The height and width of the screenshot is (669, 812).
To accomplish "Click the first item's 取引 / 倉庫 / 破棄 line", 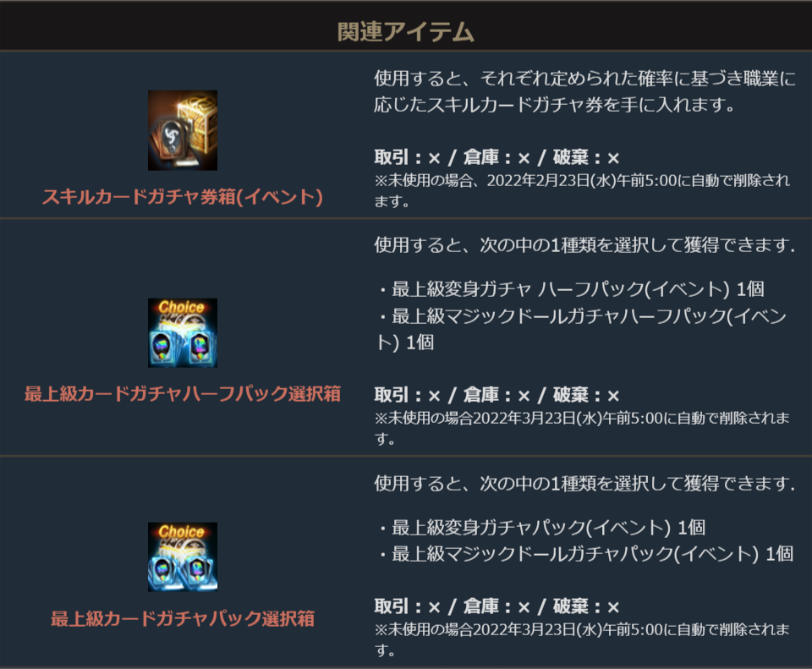I will (x=497, y=157).
